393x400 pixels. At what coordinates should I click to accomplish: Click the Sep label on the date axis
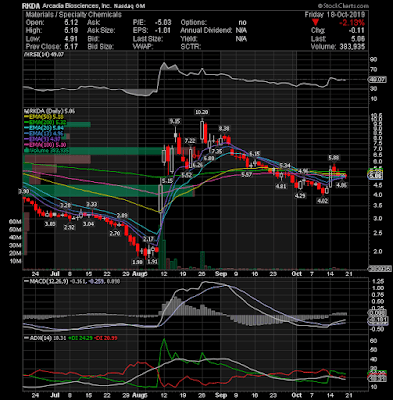221,274
